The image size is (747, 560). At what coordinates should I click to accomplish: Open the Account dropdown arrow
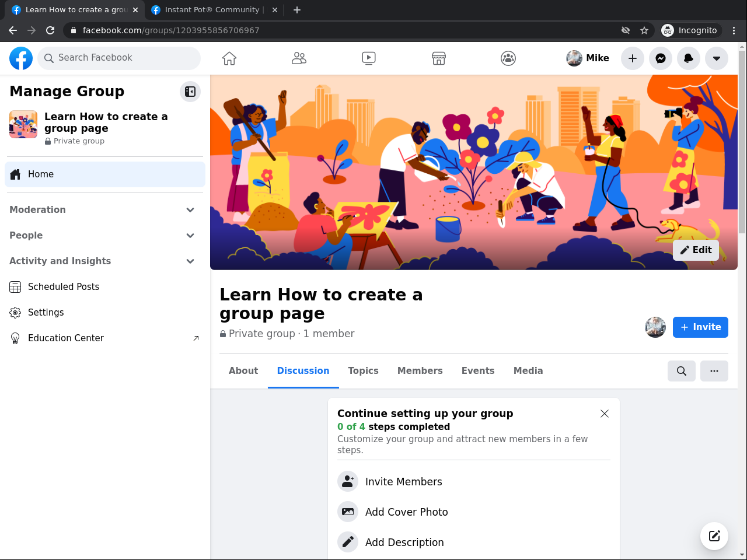[717, 58]
